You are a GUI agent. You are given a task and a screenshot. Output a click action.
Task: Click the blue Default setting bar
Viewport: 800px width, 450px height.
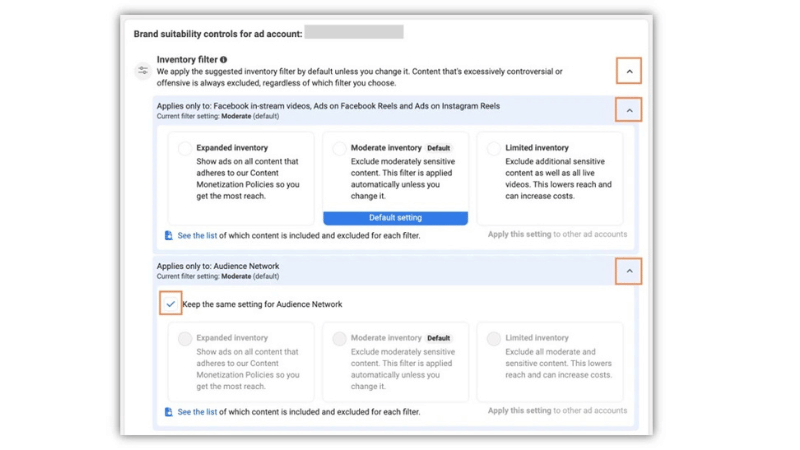tap(395, 217)
